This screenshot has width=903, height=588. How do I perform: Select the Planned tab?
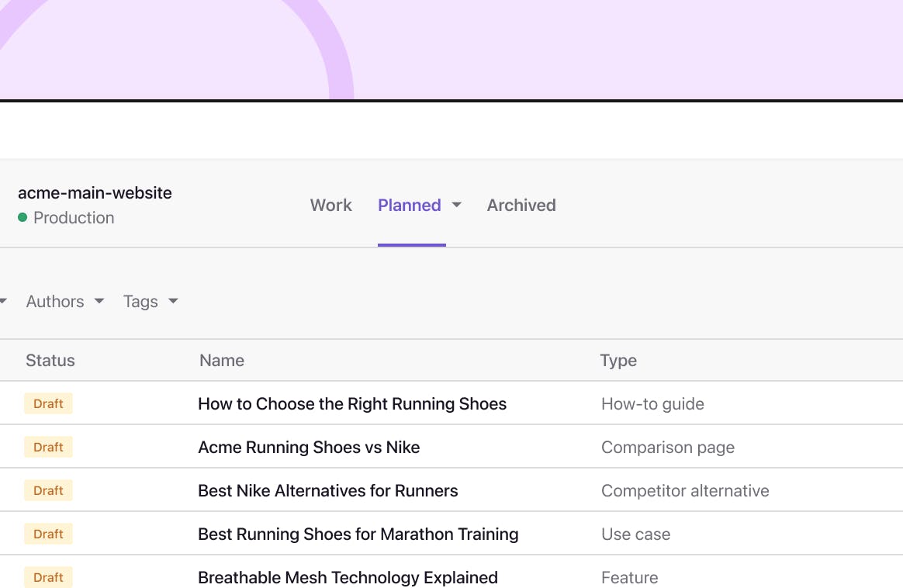pos(410,205)
